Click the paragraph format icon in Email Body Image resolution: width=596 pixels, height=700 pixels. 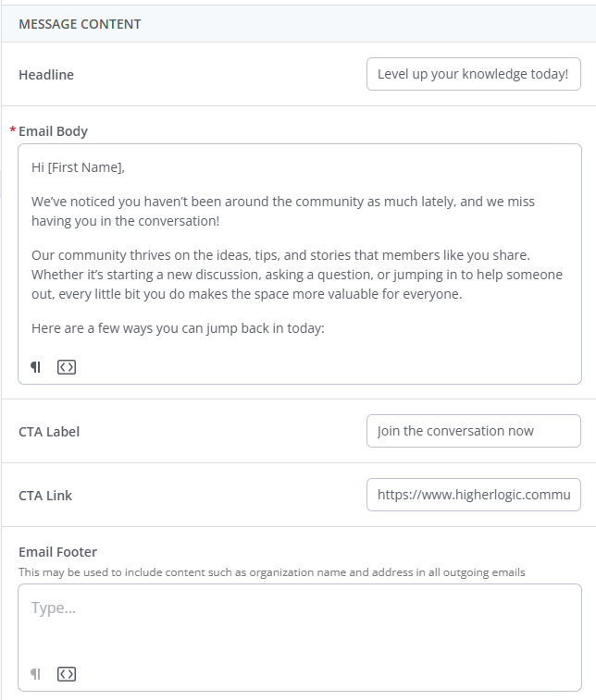[x=36, y=367]
